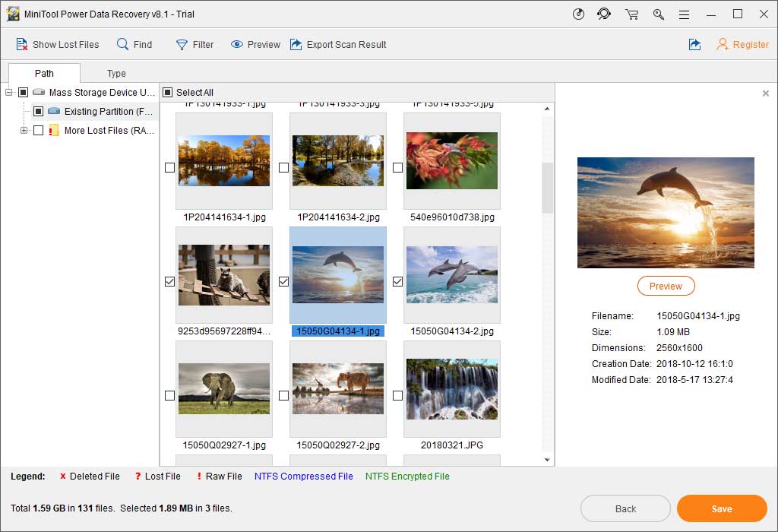
Task: Click the NTFS Encrypted File legend text
Action: [407, 477]
